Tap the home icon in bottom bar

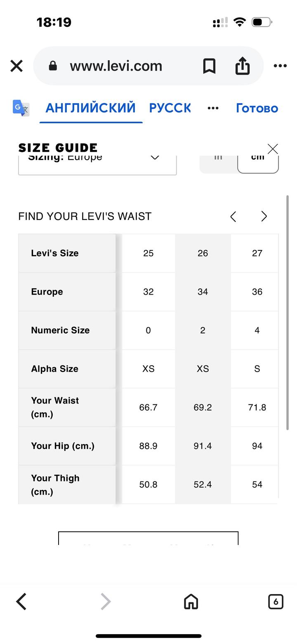[x=191, y=602]
